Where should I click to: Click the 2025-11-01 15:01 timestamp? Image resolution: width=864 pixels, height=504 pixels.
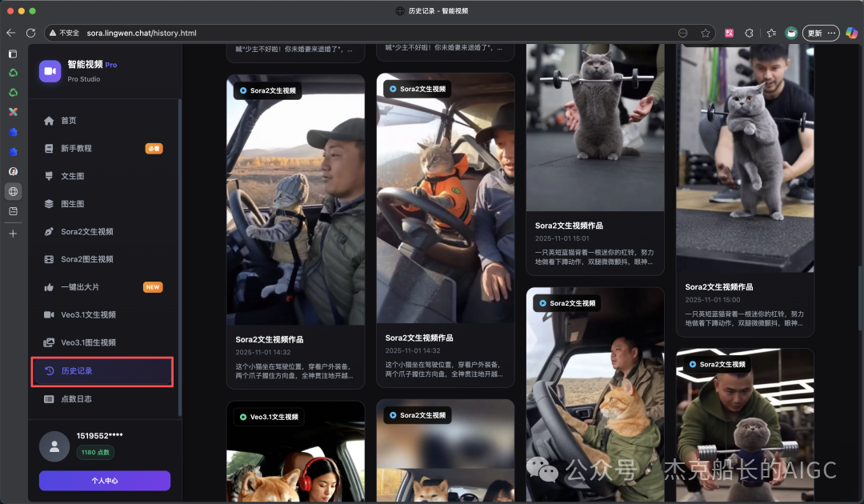coord(562,238)
